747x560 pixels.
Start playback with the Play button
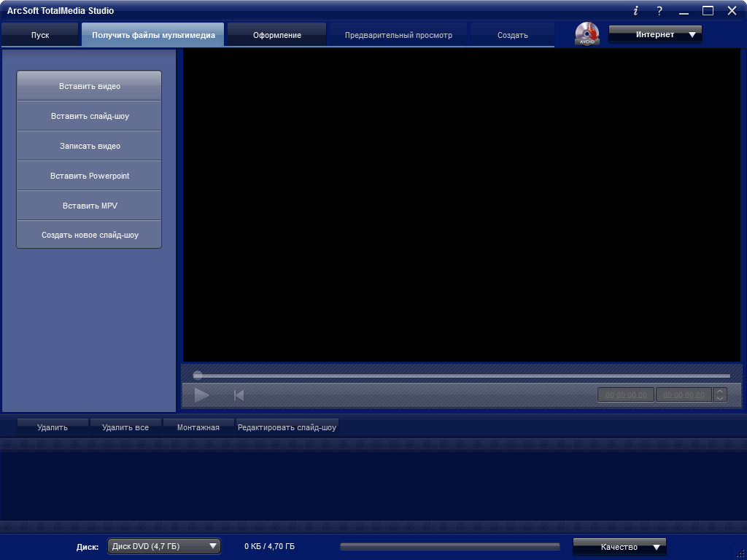(201, 394)
